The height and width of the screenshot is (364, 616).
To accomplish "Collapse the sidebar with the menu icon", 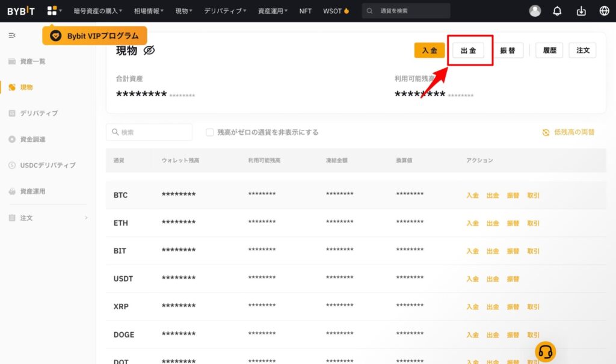I will pos(12,35).
